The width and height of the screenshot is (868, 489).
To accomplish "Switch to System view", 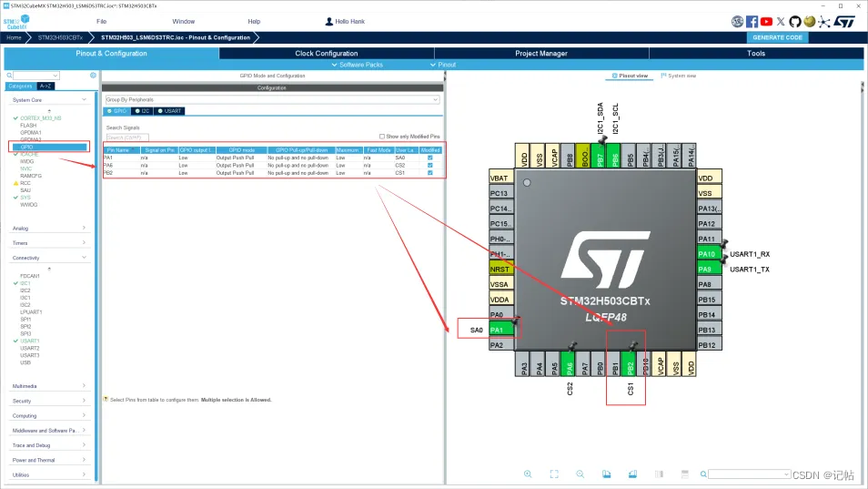I will [x=679, y=76].
